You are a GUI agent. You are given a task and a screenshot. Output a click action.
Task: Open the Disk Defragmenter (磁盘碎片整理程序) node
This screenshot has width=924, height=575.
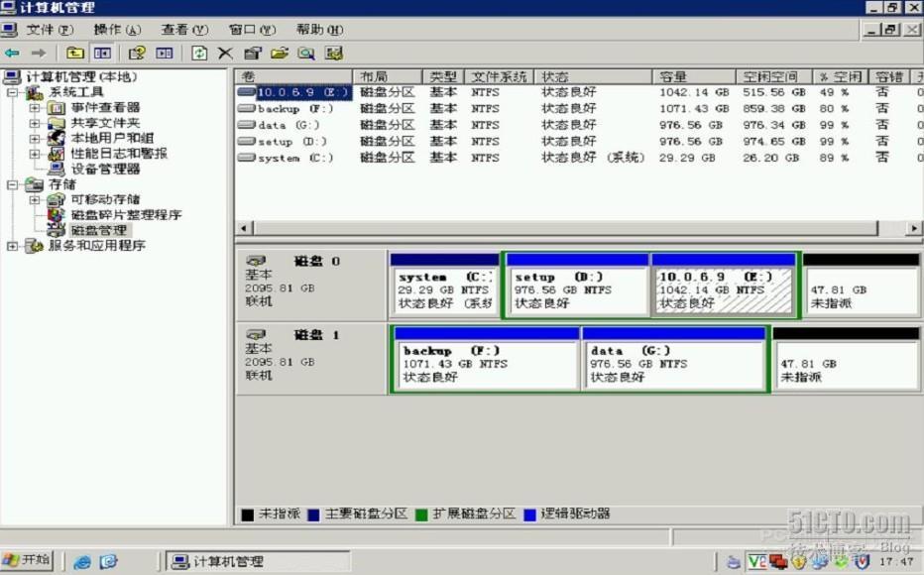(x=126, y=215)
